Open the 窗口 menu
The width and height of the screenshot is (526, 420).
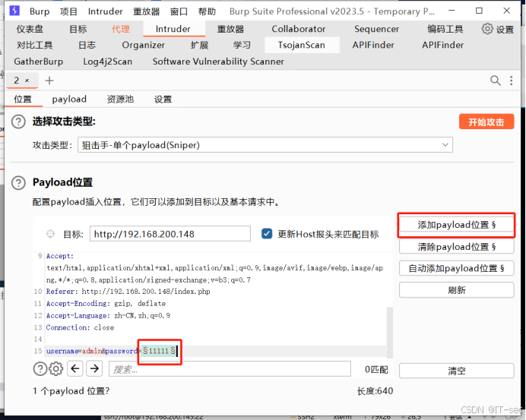point(179,11)
